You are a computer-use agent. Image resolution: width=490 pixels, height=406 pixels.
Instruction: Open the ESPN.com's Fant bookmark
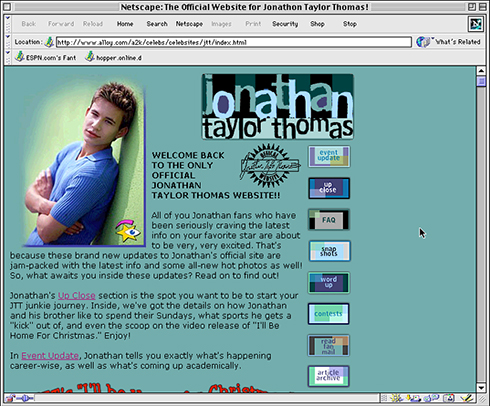coord(46,57)
